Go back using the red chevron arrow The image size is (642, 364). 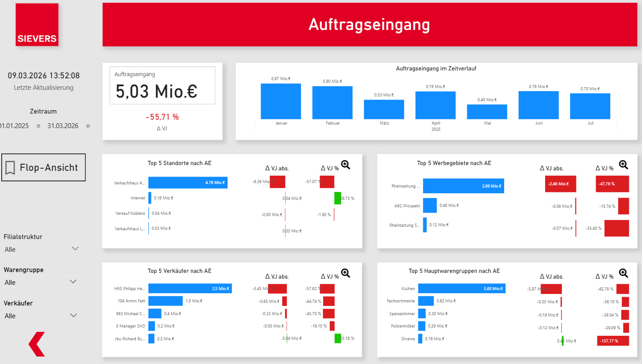(37, 344)
